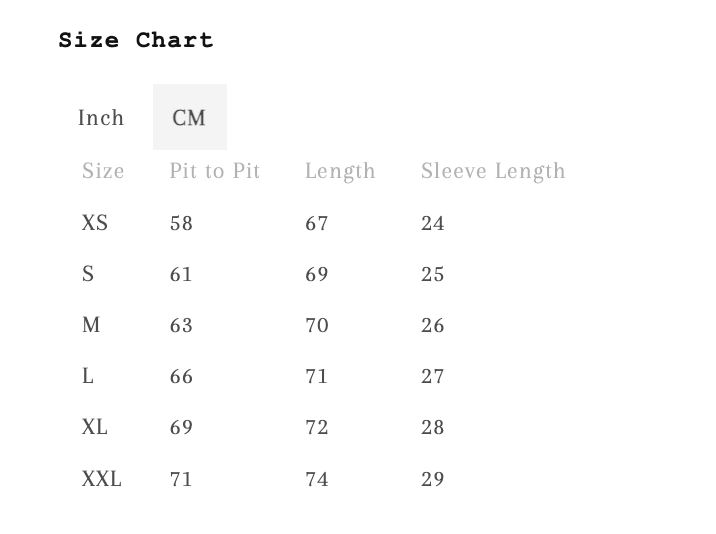716x534 pixels.
Task: Click the Size Chart heading
Action: [136, 41]
